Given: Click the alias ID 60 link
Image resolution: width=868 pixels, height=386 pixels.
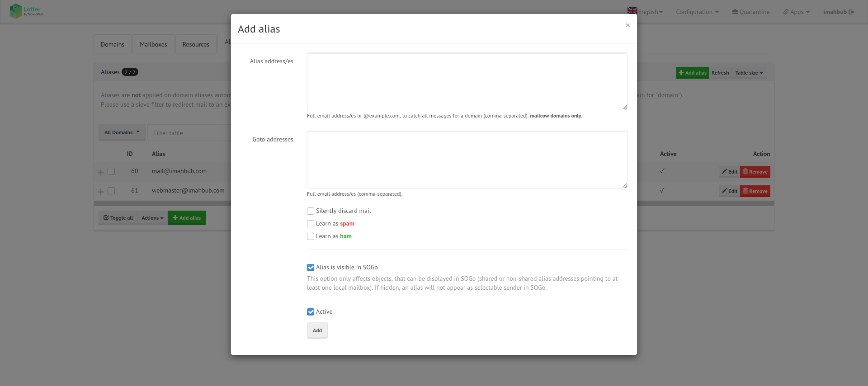Looking at the screenshot, I should tap(135, 171).
